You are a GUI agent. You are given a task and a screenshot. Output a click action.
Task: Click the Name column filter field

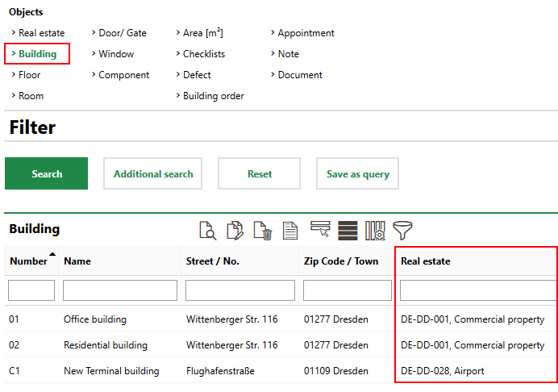(x=120, y=290)
